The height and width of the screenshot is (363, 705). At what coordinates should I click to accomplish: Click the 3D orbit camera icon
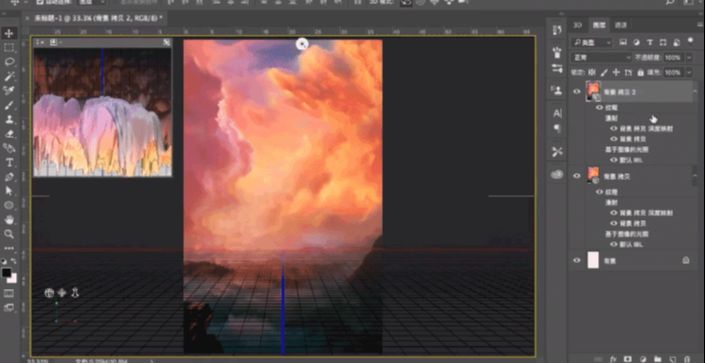tap(49, 293)
